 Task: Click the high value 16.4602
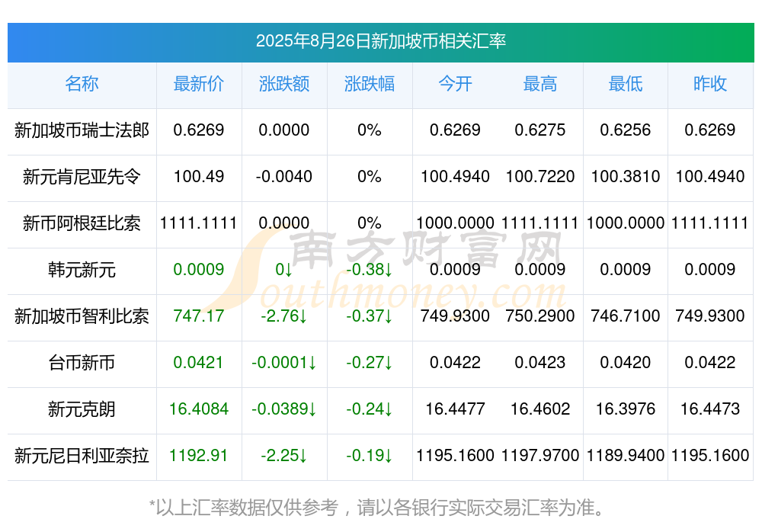[x=540, y=409]
